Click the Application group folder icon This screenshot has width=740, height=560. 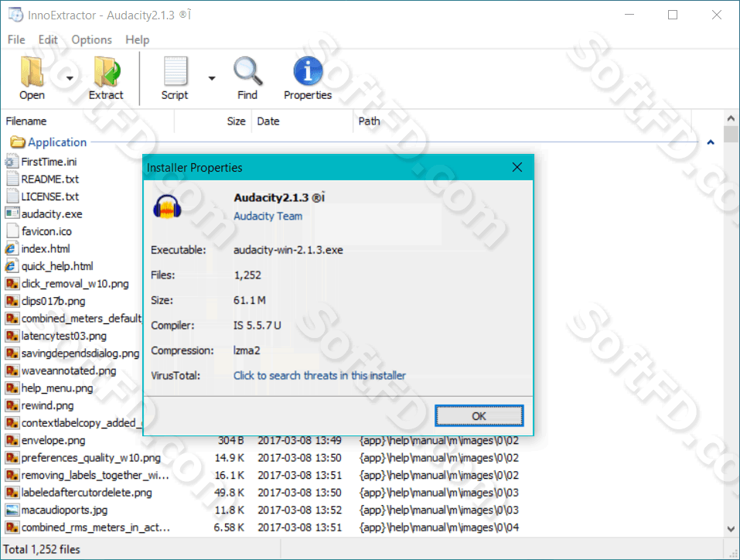point(18,142)
